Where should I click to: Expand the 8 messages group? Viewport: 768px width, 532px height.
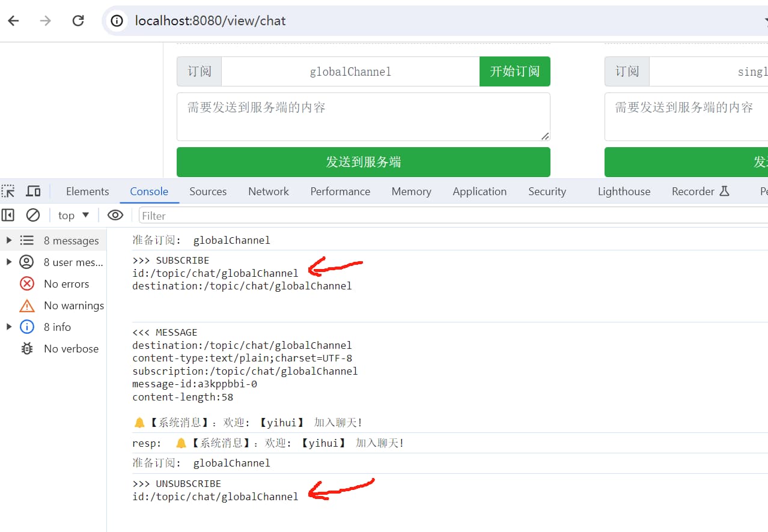tap(9, 240)
